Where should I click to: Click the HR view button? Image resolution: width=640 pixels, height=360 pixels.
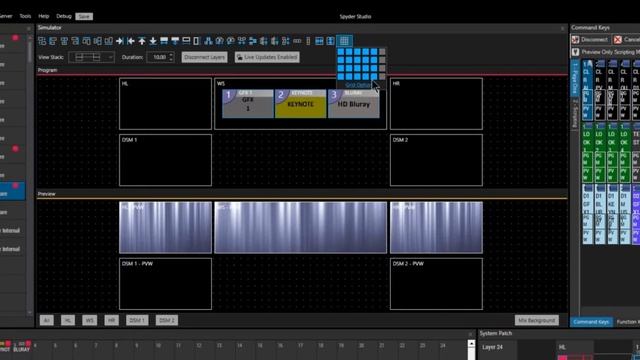[111, 320]
